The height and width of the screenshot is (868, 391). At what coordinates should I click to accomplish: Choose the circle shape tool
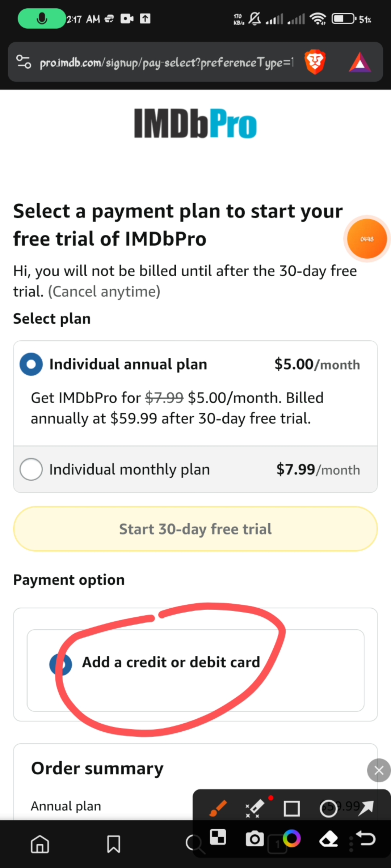[x=328, y=809]
